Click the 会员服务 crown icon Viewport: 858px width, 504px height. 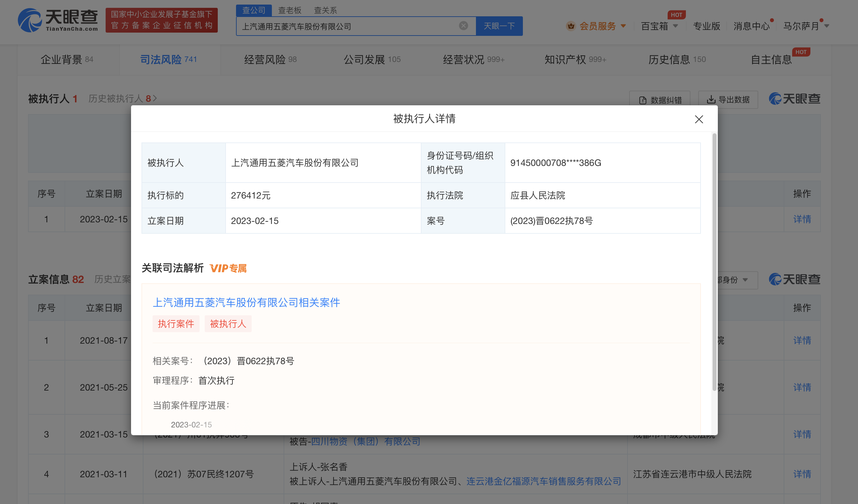point(570,26)
